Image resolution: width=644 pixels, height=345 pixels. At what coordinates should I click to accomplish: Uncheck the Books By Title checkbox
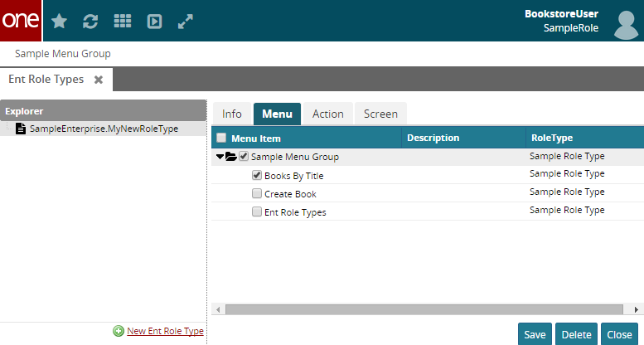257,175
